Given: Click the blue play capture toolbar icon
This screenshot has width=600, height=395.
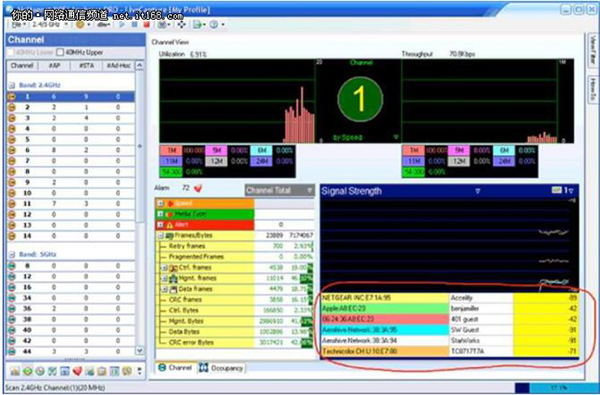Looking at the screenshot, I should click(122, 25).
